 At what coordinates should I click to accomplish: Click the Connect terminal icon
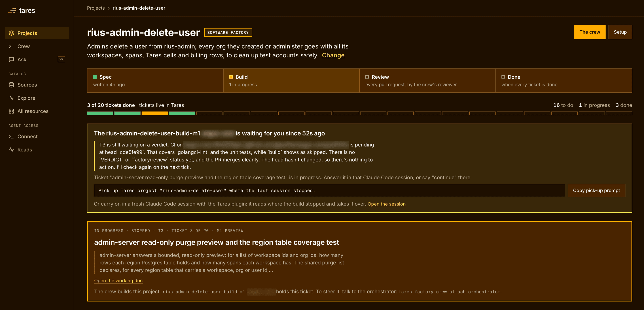(x=11, y=136)
